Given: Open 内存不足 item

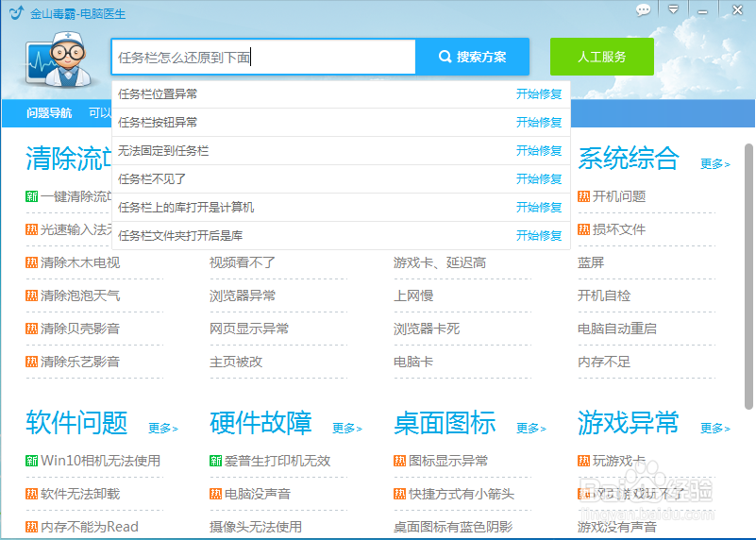Looking at the screenshot, I should (604, 362).
